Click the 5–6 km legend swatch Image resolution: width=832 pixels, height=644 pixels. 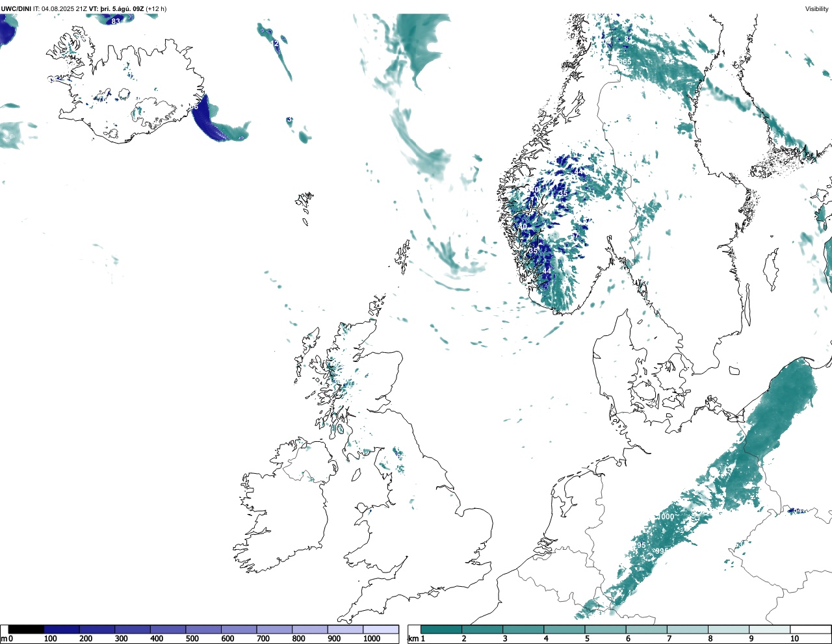[x=605, y=629]
